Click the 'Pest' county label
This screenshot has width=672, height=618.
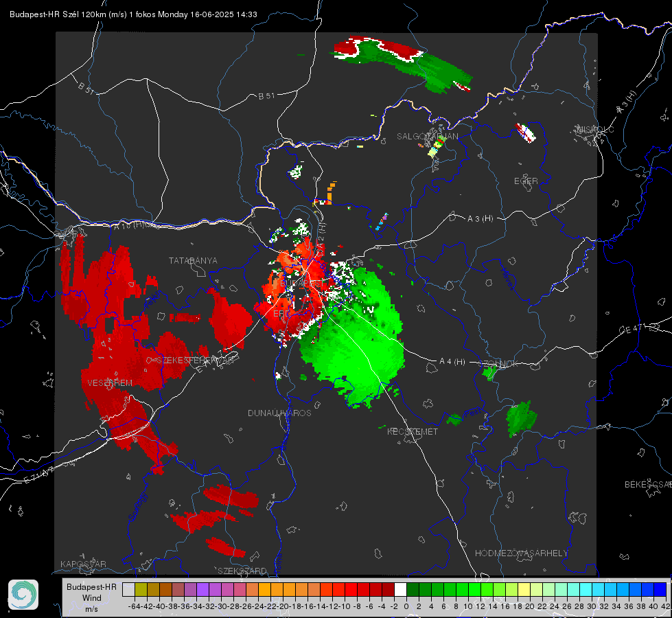[x=472, y=413]
